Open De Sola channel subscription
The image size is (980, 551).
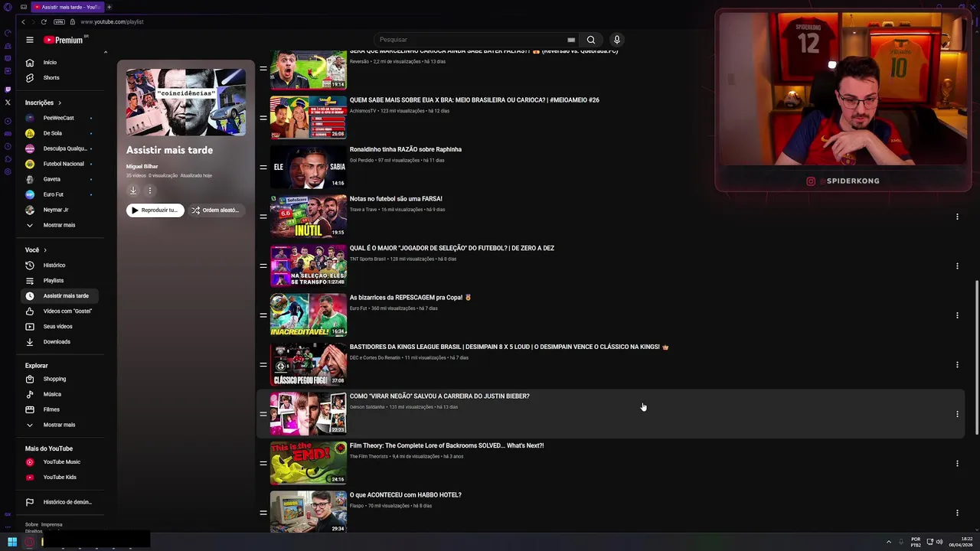click(61, 133)
